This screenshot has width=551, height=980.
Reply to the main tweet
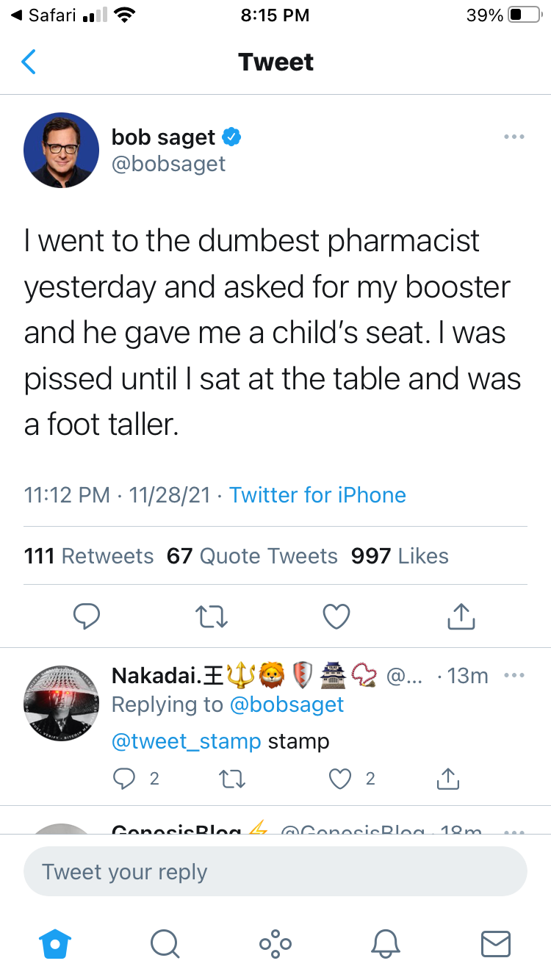(87, 617)
